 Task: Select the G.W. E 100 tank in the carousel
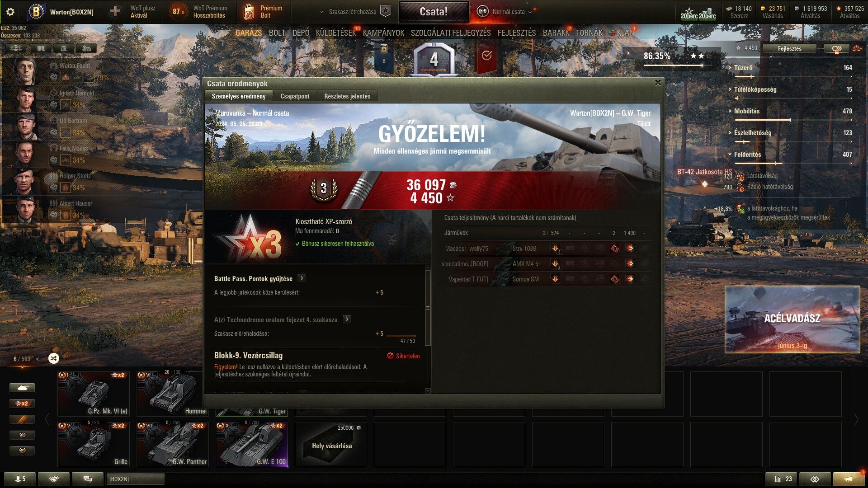(252, 444)
